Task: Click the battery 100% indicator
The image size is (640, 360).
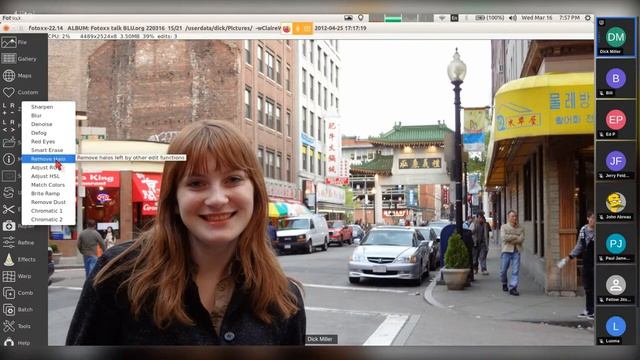Action: [x=489, y=18]
